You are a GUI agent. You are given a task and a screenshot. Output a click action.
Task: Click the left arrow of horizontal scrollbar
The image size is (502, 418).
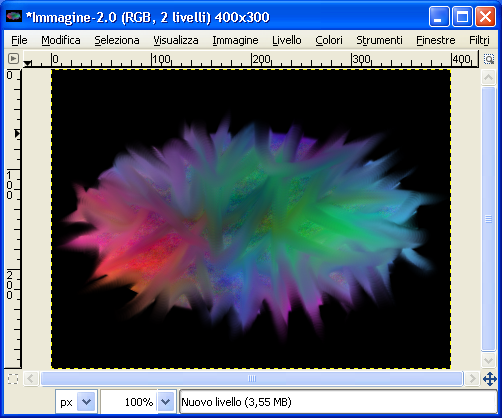(x=31, y=379)
